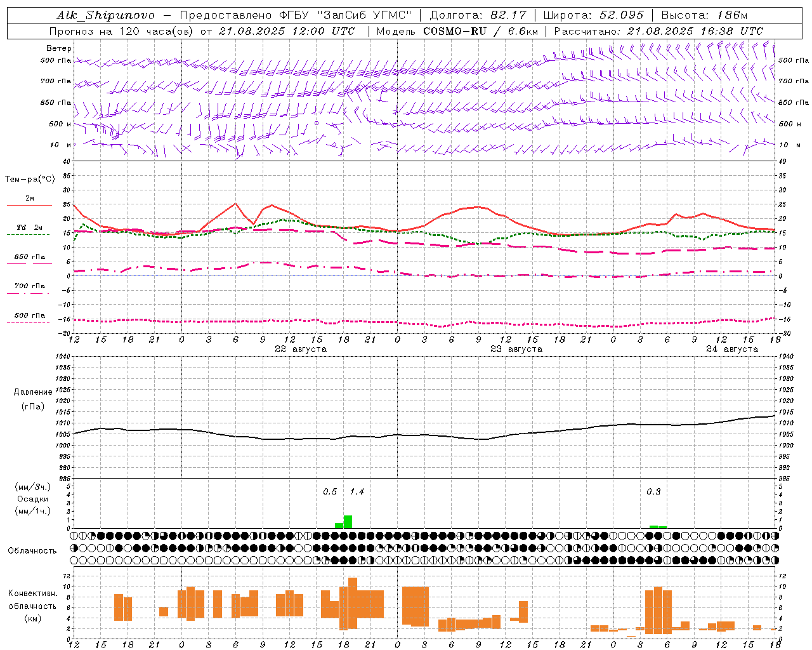Click the Модель COSMO-RU / 6.6км label

coord(457,31)
